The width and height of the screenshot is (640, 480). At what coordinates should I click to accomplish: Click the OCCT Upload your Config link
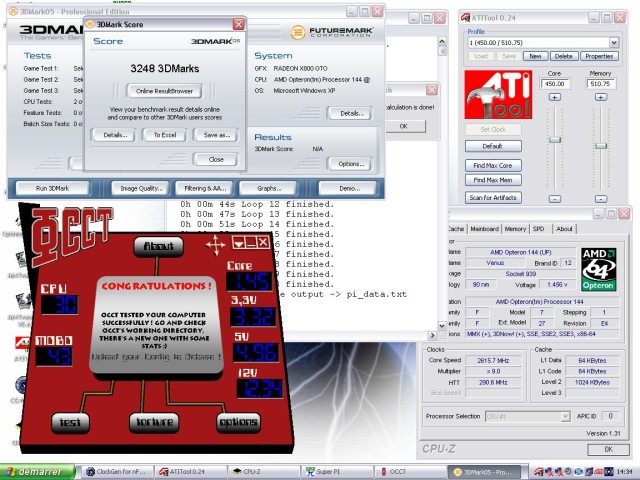156,357
